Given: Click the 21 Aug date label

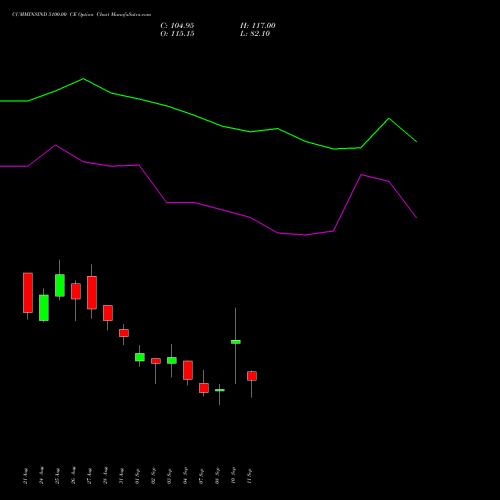Looking at the screenshot, I should pos(26,476).
